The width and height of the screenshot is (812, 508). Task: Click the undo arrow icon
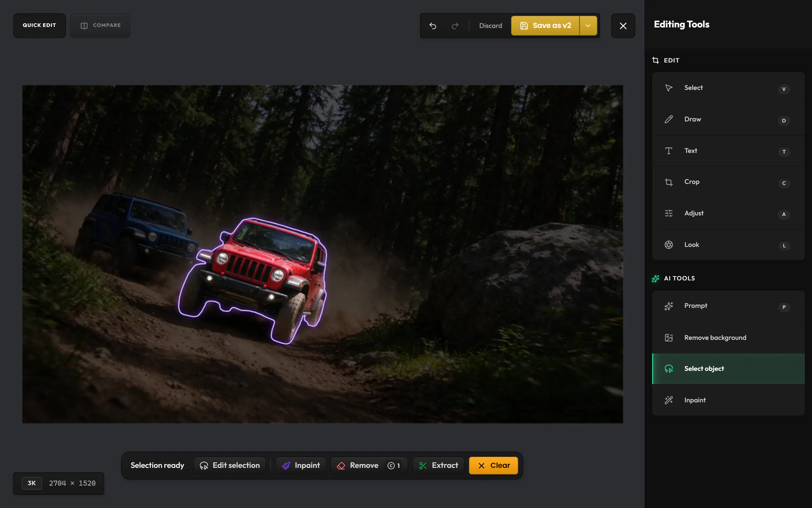(433, 26)
